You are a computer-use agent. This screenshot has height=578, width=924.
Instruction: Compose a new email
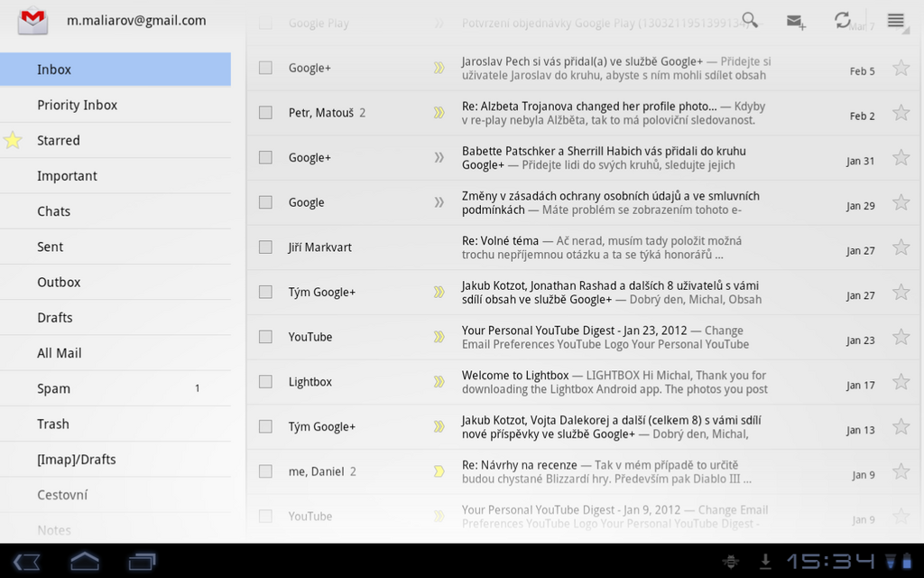(x=795, y=20)
